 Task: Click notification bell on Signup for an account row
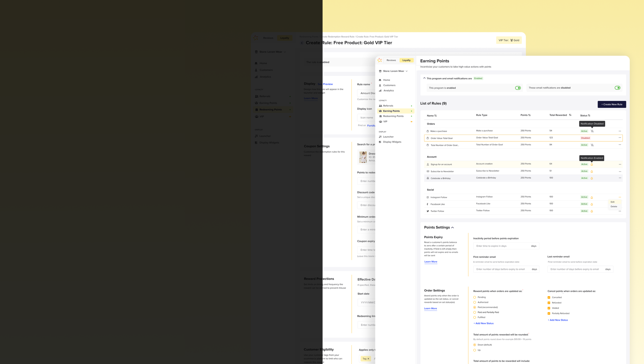pyautogui.click(x=592, y=164)
